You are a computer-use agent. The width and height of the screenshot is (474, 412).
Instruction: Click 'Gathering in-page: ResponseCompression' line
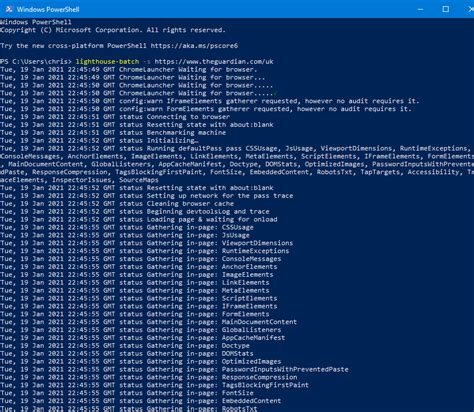click(x=149, y=377)
